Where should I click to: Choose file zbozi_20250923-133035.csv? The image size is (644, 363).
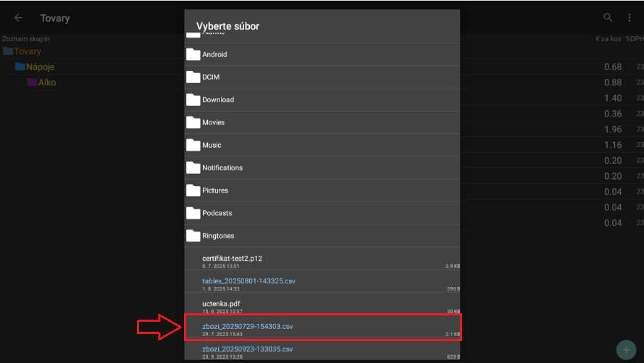[248, 350]
